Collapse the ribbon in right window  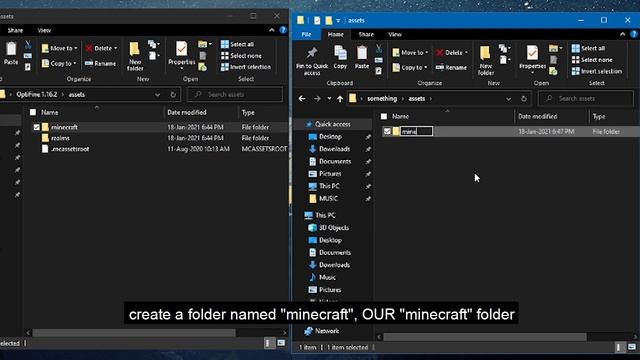pyautogui.click(x=622, y=34)
